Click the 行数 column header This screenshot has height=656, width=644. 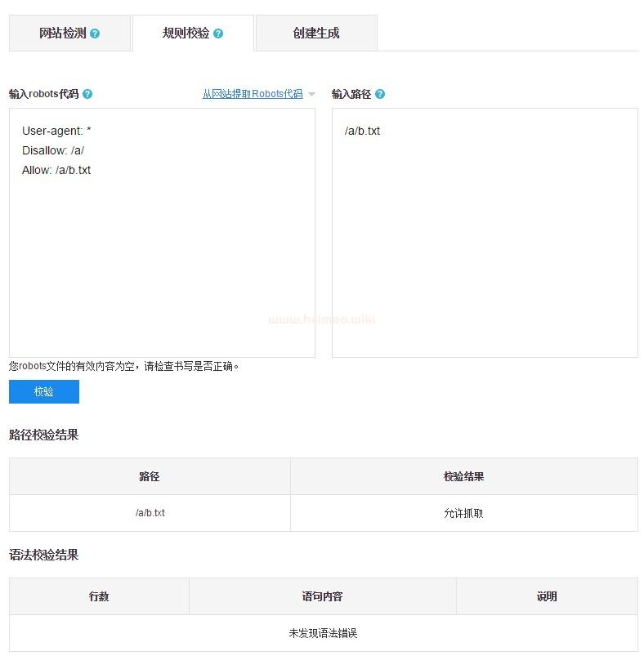click(x=99, y=596)
